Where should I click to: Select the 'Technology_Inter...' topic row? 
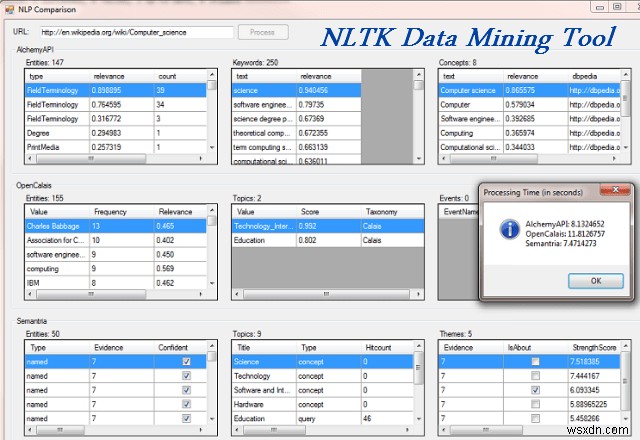[x=328, y=226]
